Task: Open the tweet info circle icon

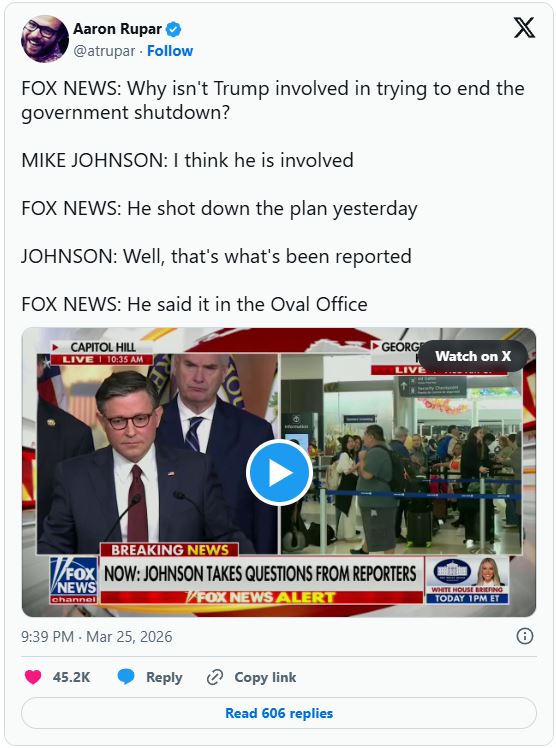Action: 525,636
